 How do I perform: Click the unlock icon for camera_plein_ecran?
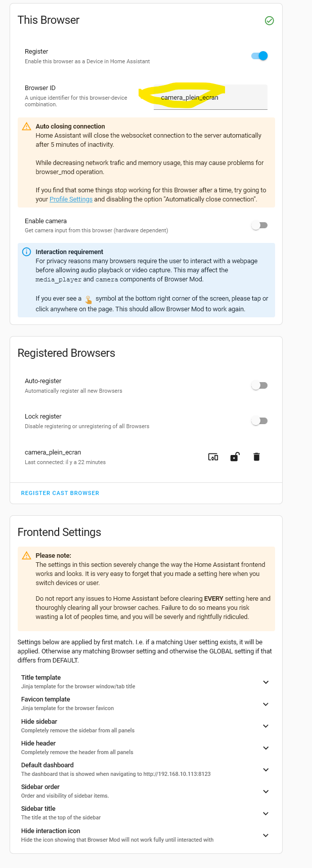pos(235,457)
